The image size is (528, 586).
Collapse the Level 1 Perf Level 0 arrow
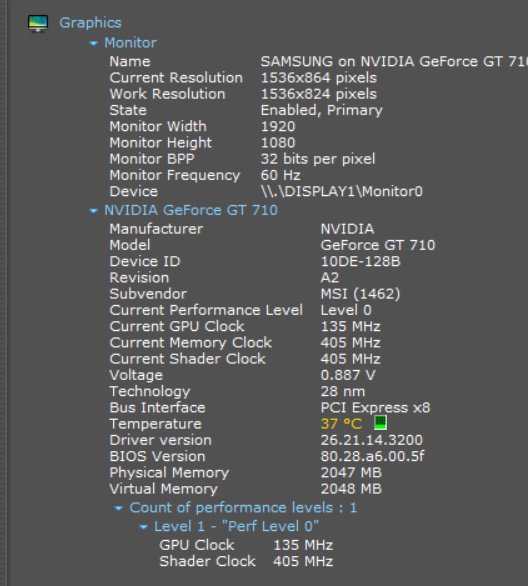(x=143, y=527)
